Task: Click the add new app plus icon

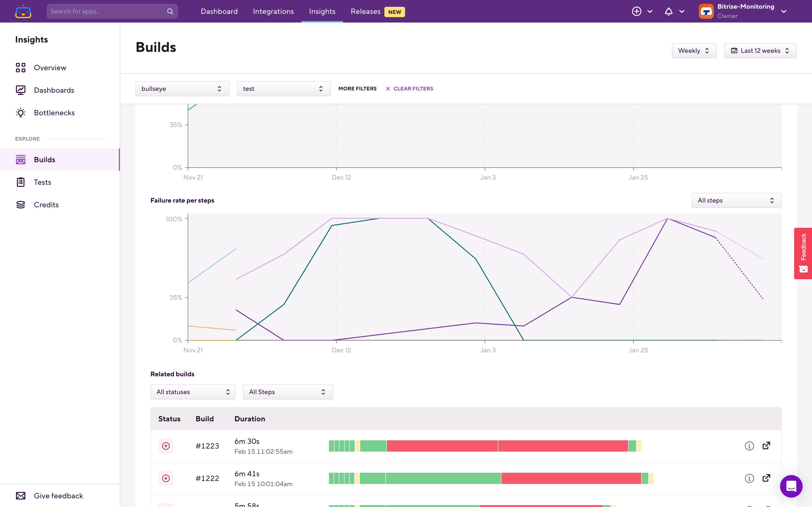Action: [x=636, y=12]
